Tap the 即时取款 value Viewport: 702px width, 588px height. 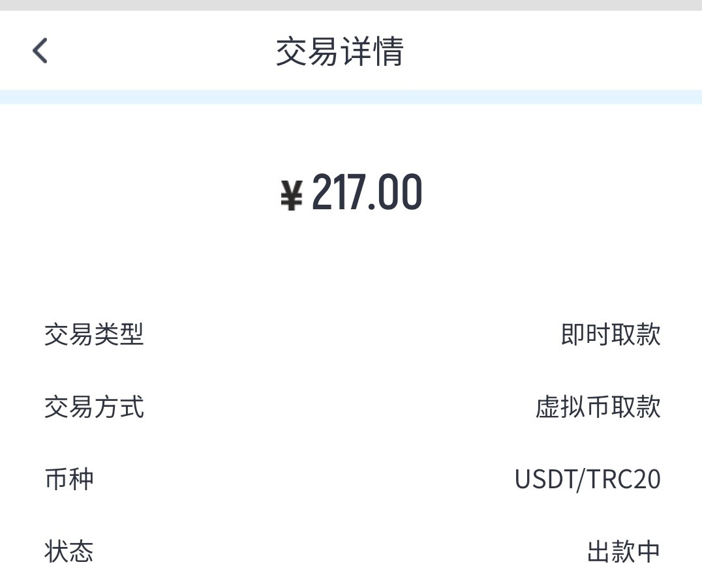click(x=611, y=334)
